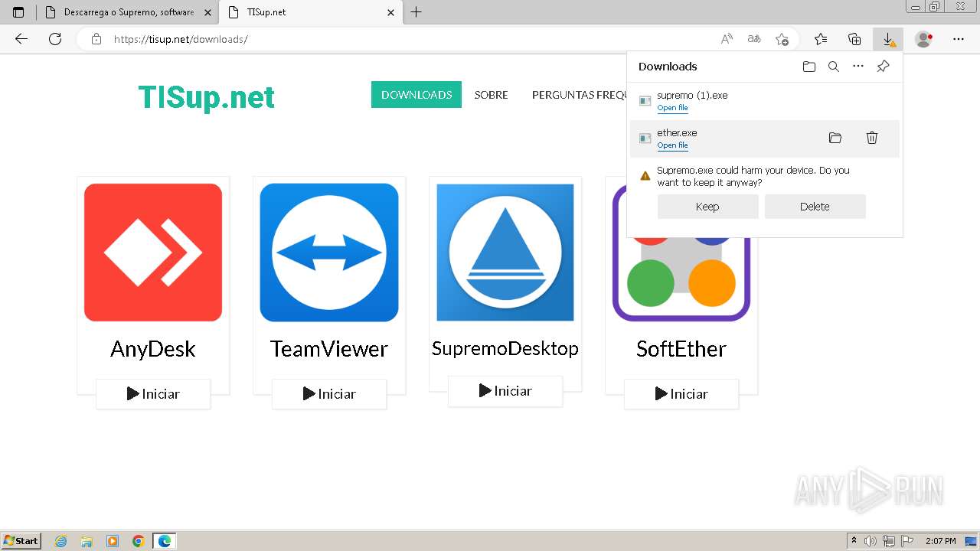Viewport: 980px width, 551px height.
Task: Launch Internet Explorer from taskbar
Action: [61, 541]
